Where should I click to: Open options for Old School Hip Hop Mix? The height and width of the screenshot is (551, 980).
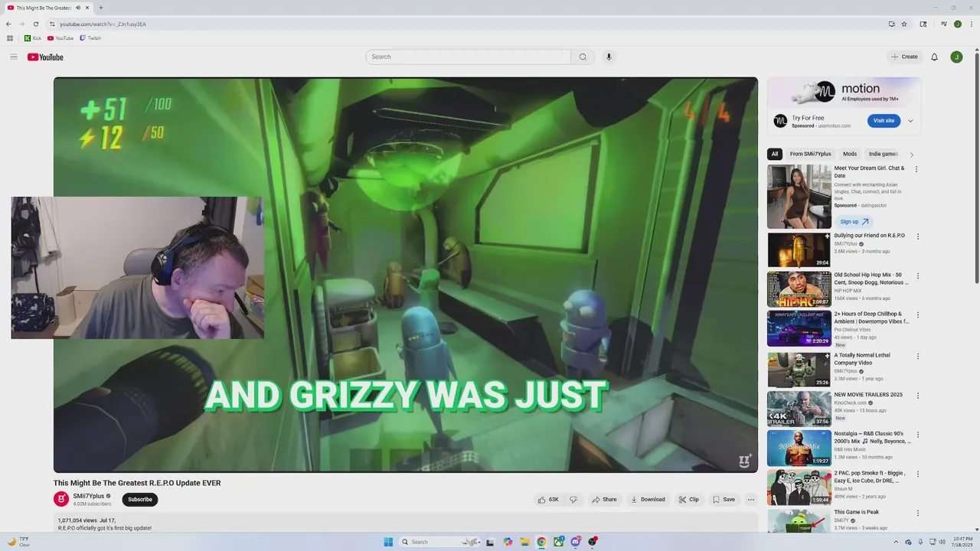click(917, 275)
